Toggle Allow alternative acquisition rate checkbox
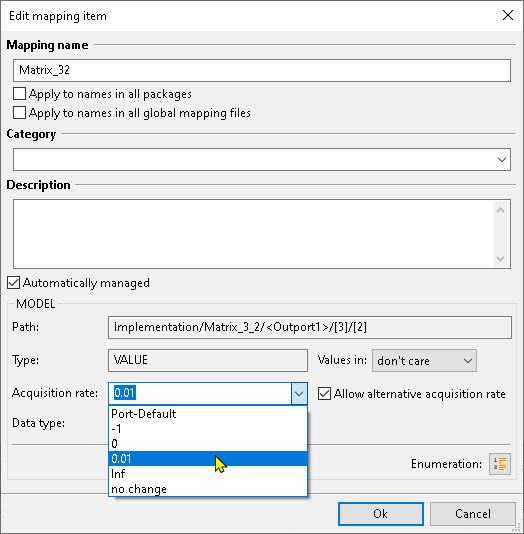 point(324,394)
